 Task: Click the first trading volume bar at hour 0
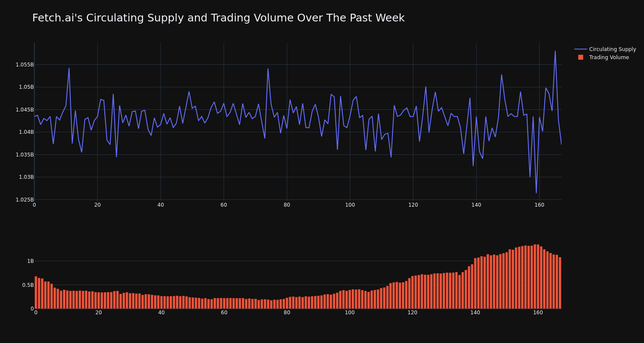(36, 292)
